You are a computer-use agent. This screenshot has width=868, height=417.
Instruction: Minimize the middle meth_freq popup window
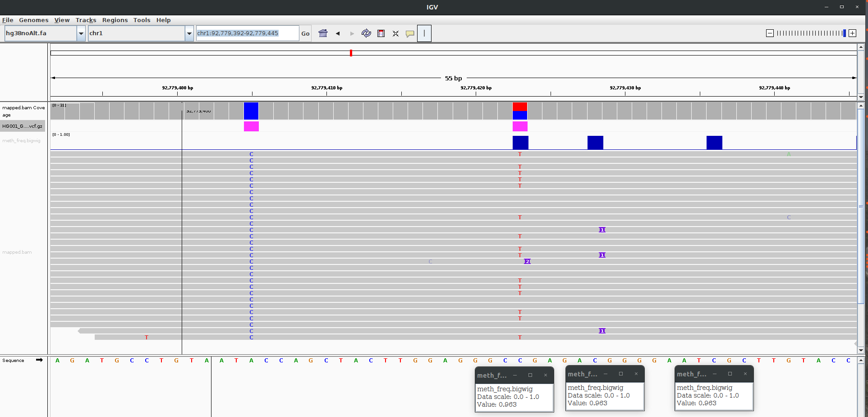point(606,374)
